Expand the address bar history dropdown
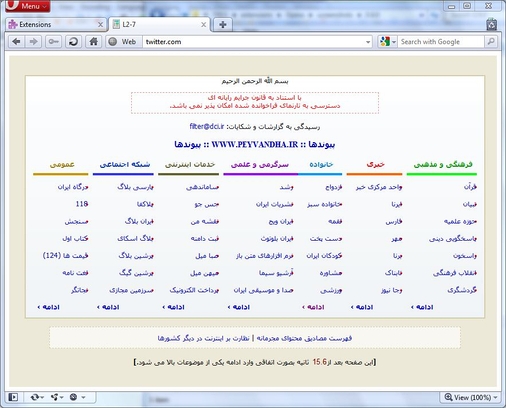Screen dimensions: 506x408 [x=368, y=42]
